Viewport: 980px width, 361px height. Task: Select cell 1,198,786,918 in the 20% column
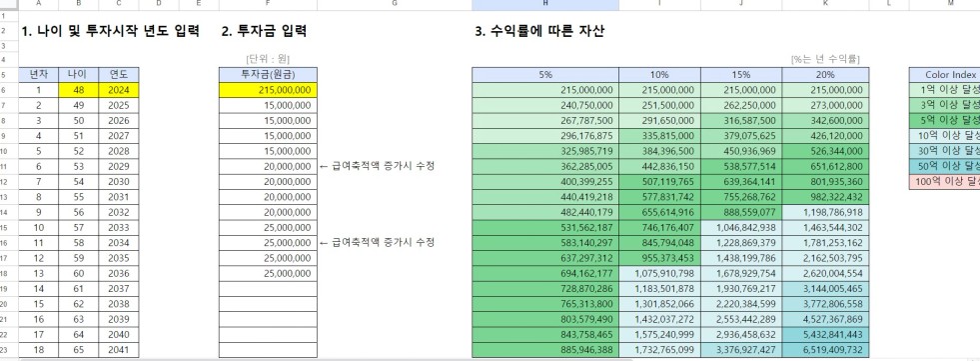coord(825,212)
